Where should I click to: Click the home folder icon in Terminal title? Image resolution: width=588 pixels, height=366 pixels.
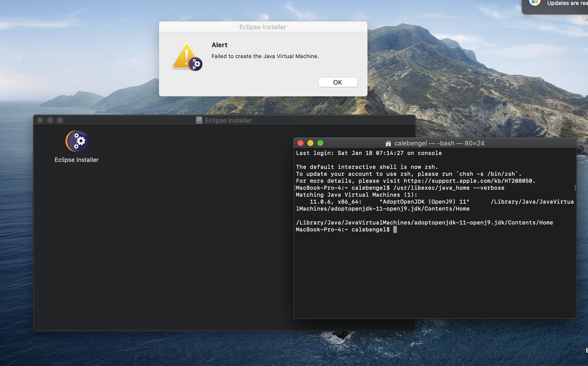tap(388, 143)
